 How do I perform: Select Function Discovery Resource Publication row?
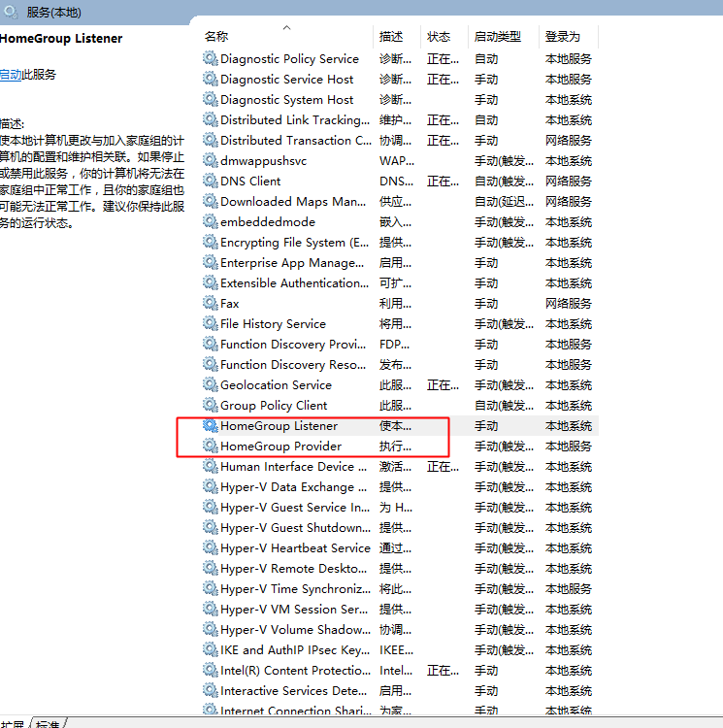pyautogui.click(x=400, y=364)
